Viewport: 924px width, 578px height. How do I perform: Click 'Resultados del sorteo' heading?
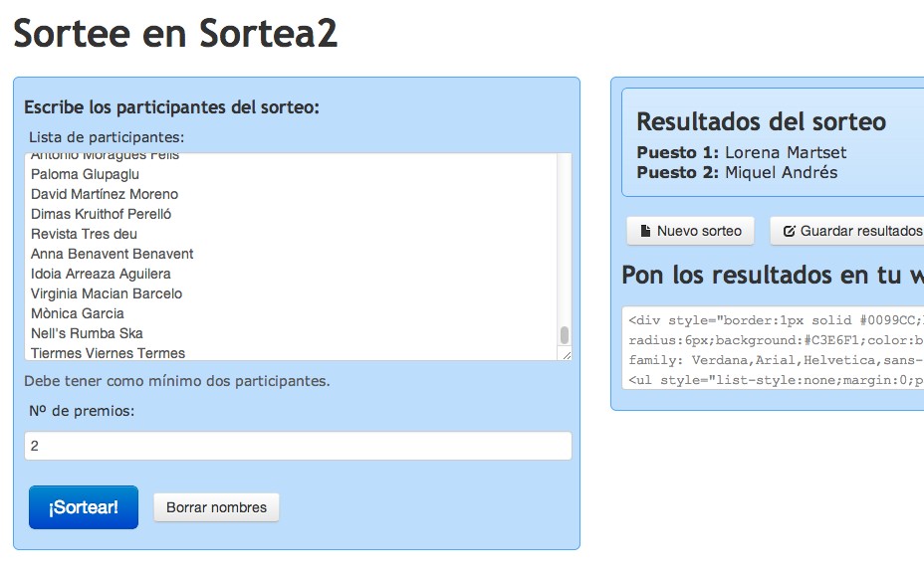click(x=762, y=121)
